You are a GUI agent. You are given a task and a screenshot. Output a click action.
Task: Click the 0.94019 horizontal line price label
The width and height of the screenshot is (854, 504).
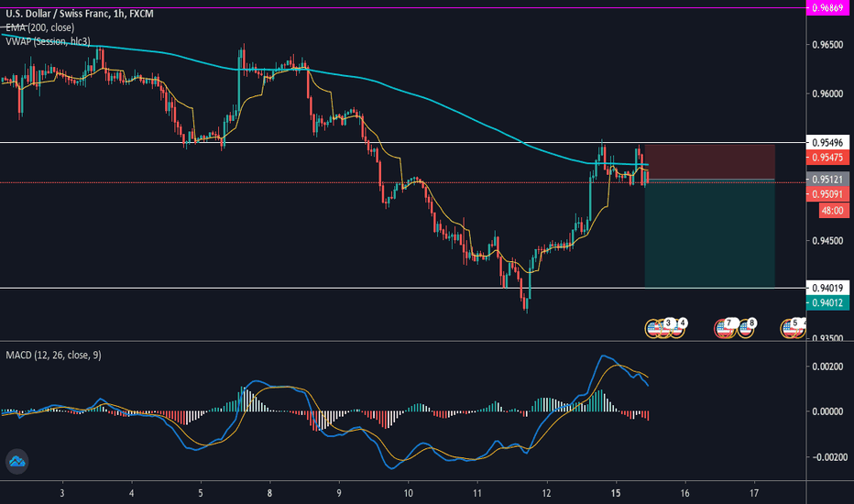[827, 288]
